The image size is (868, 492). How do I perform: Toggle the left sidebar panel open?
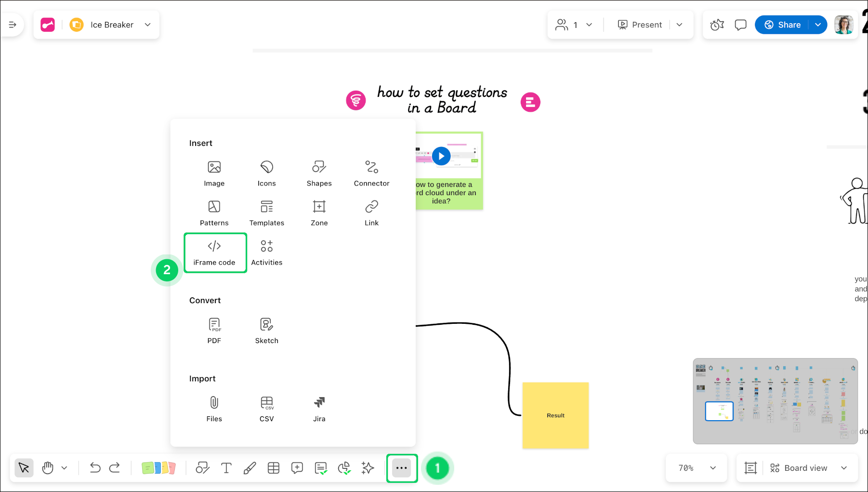click(13, 25)
